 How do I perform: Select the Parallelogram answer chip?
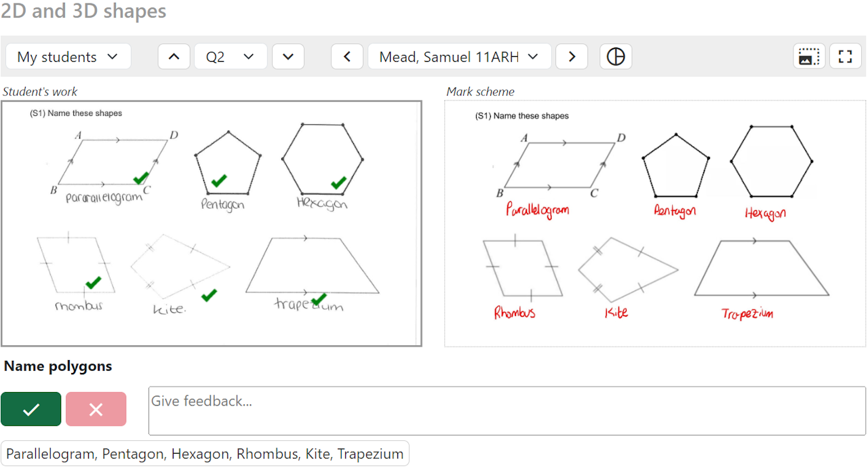pos(205,453)
